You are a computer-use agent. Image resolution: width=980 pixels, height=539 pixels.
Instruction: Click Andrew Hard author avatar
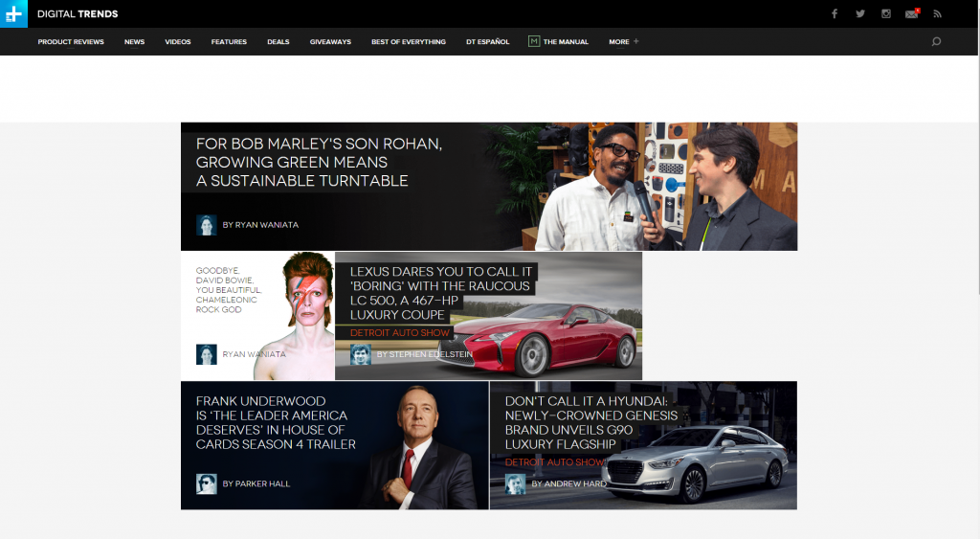tap(516, 484)
